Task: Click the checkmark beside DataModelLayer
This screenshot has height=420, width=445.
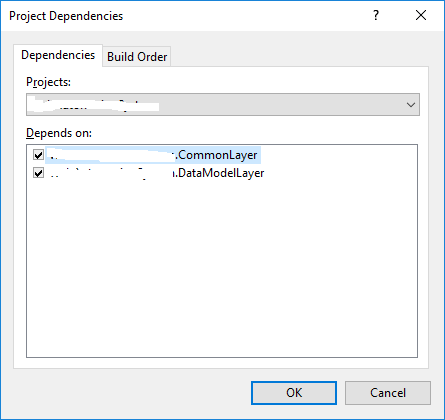Action: [38, 173]
